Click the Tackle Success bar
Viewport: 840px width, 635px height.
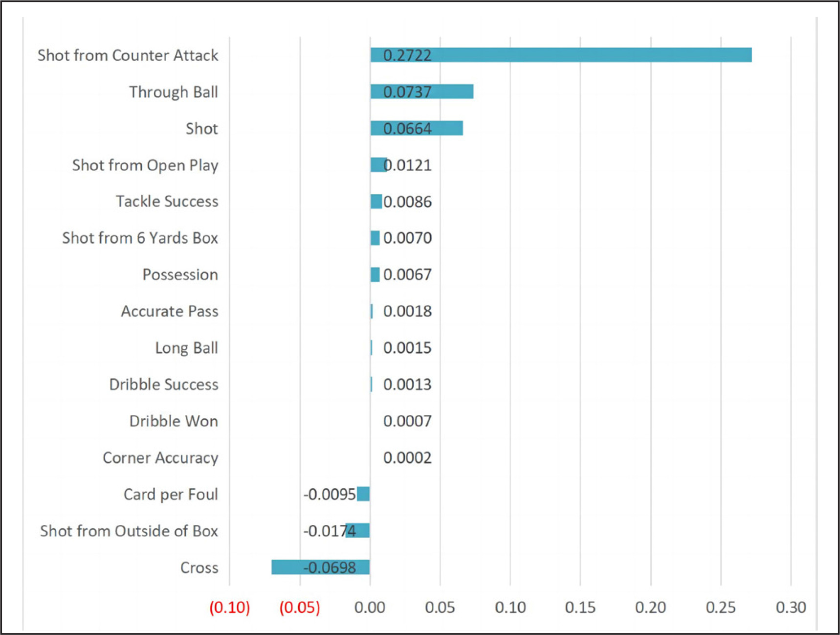click(376, 201)
